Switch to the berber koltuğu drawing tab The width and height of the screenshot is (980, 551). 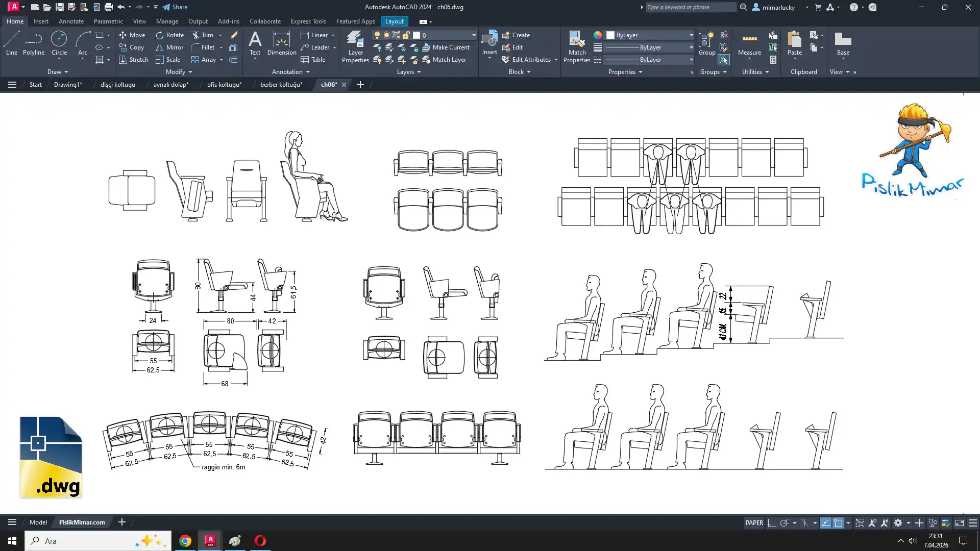pyautogui.click(x=281, y=85)
